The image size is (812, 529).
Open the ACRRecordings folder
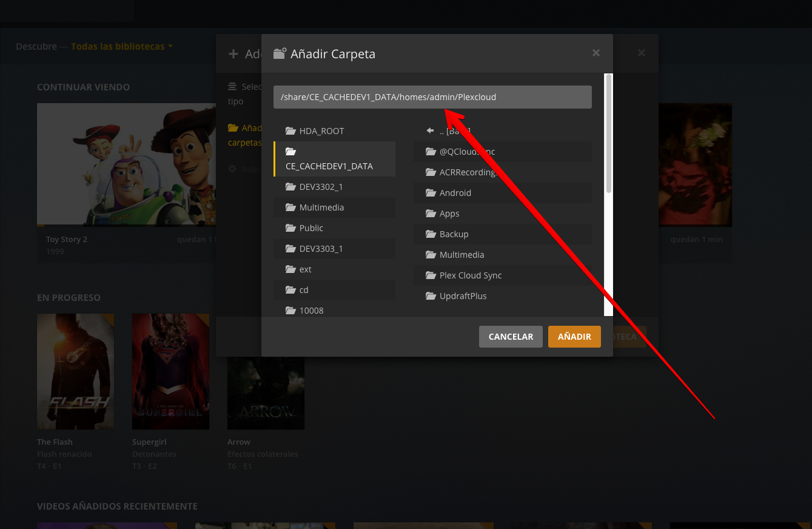coord(503,172)
